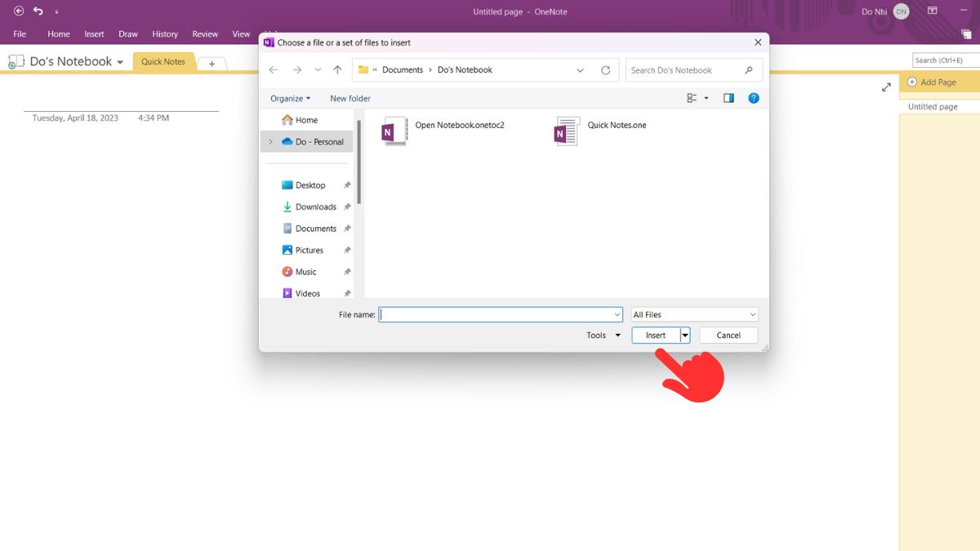Viewport: 980px width, 551px height.
Task: Click the New folder button
Action: click(x=350, y=98)
